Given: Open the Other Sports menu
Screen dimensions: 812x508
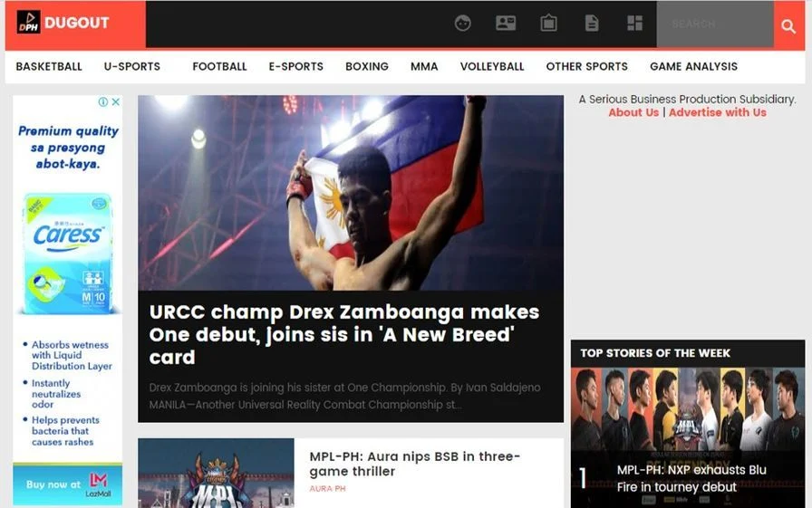Looking at the screenshot, I should click(586, 67).
